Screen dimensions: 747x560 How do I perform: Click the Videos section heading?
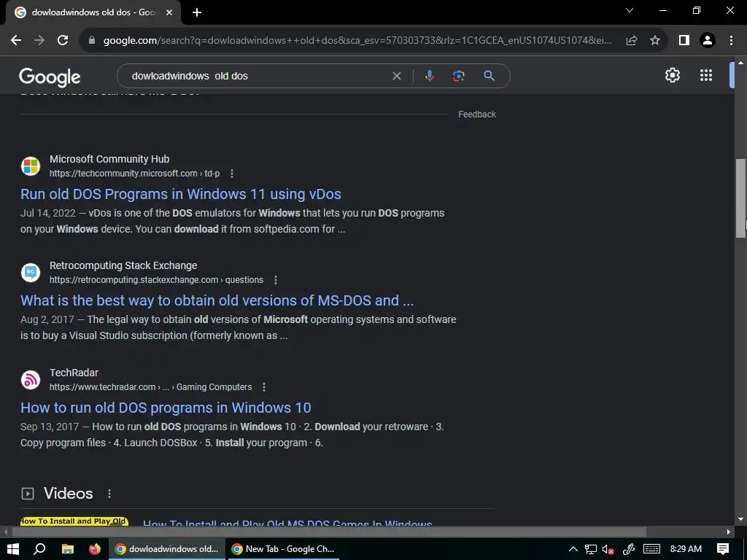tap(68, 494)
